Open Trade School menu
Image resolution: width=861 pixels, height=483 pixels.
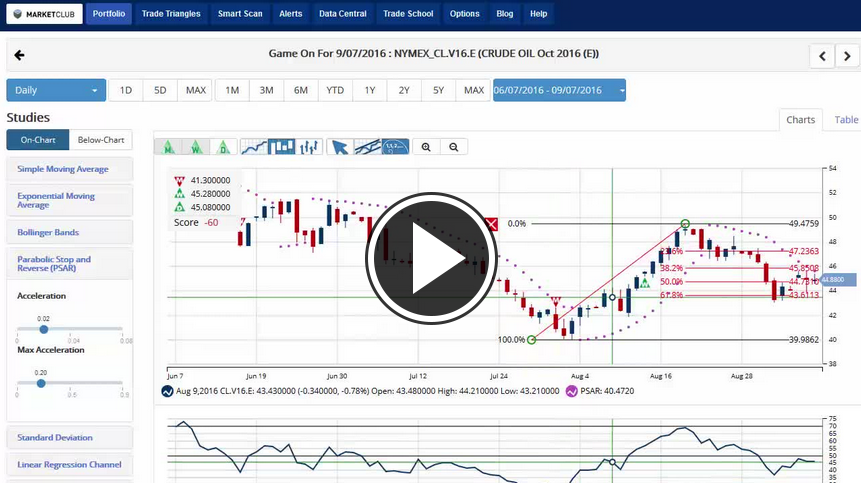408,14
